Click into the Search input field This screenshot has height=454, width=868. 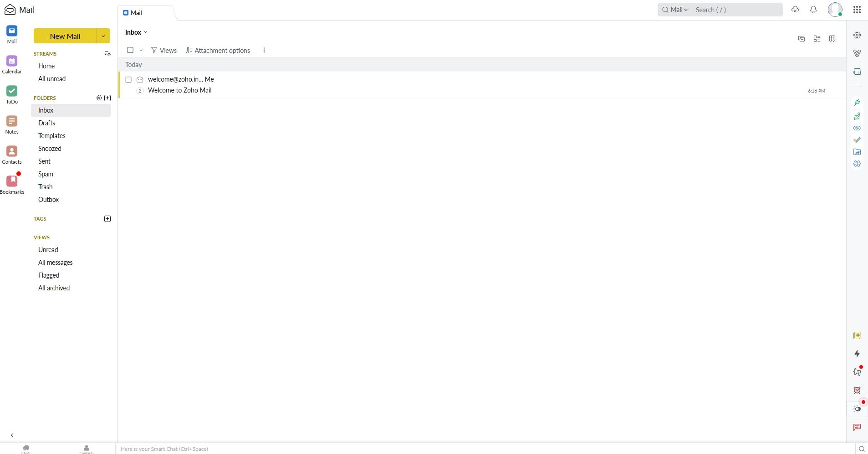pos(736,10)
